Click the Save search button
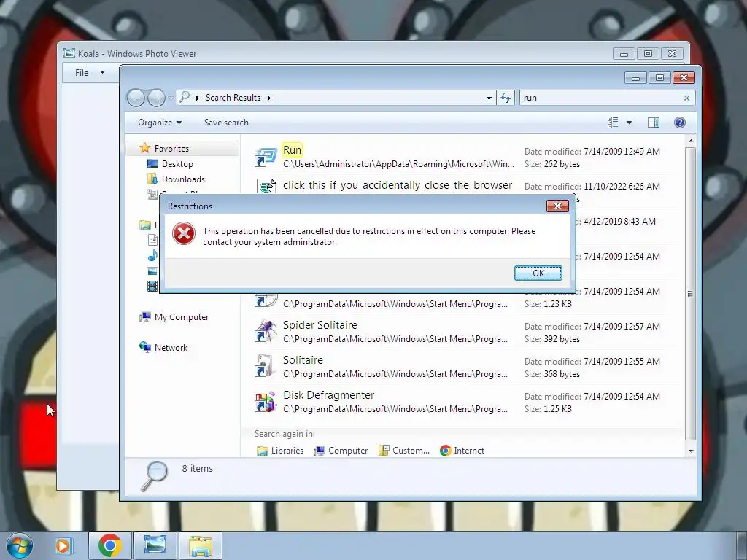Viewport: 747px width, 560px height. pos(226,122)
